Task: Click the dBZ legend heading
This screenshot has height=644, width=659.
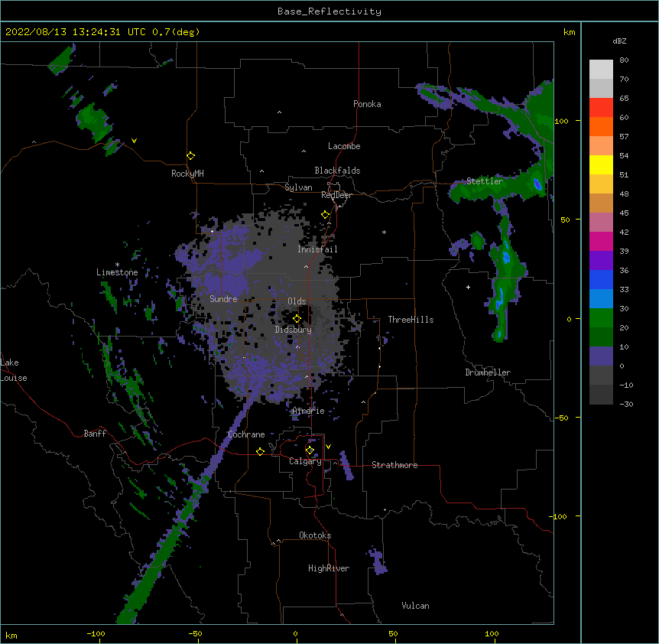Action: pos(619,41)
